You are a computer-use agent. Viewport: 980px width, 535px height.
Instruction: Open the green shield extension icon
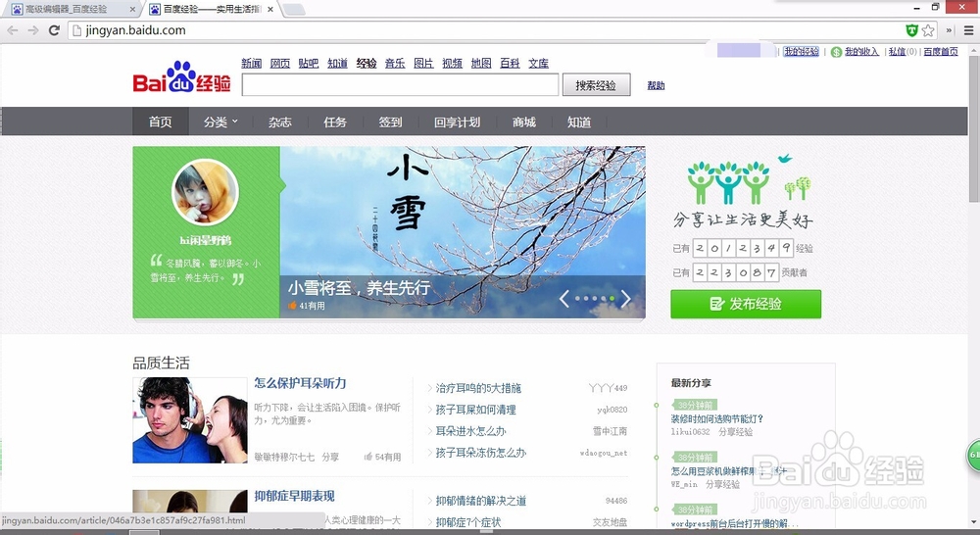coord(911,30)
